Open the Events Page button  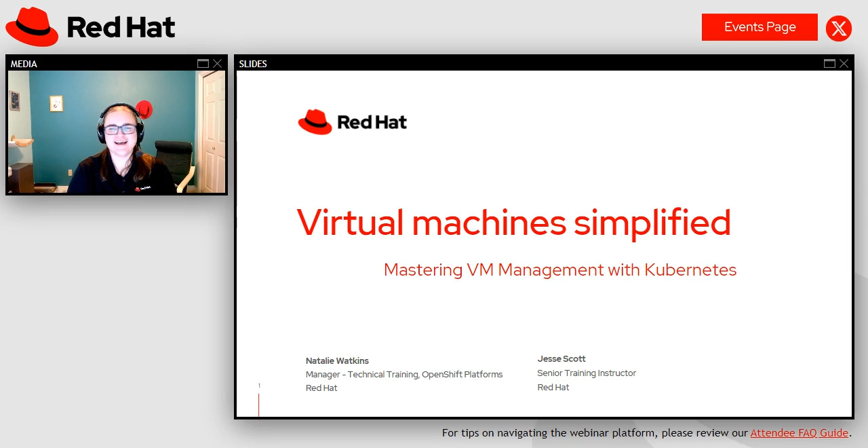[759, 27]
